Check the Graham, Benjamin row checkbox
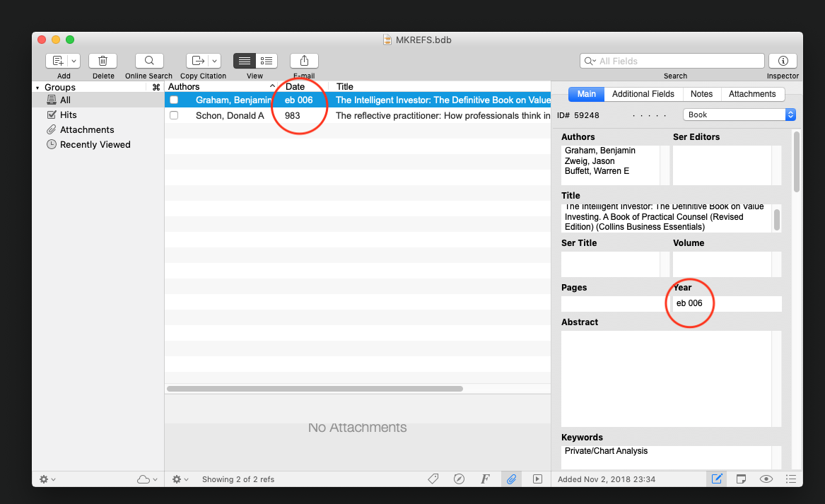 pyautogui.click(x=174, y=100)
